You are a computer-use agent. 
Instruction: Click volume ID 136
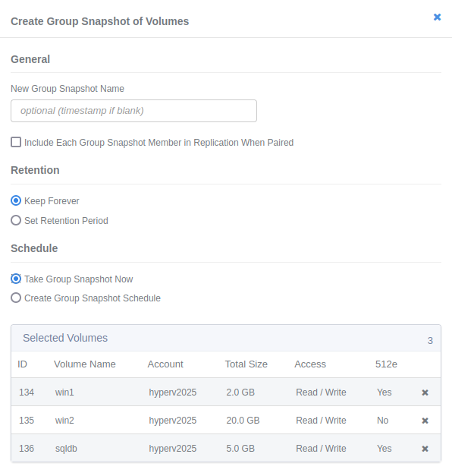[27, 449]
